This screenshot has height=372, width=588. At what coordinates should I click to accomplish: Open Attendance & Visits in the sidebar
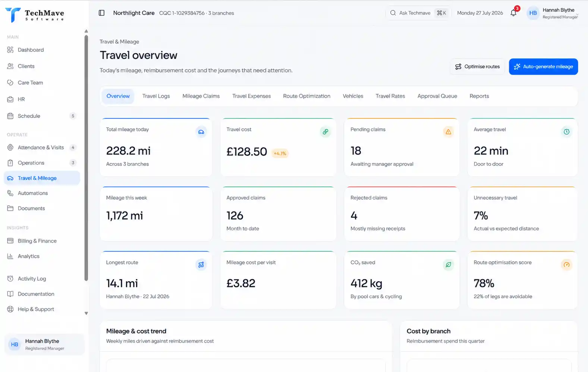[x=42, y=147]
